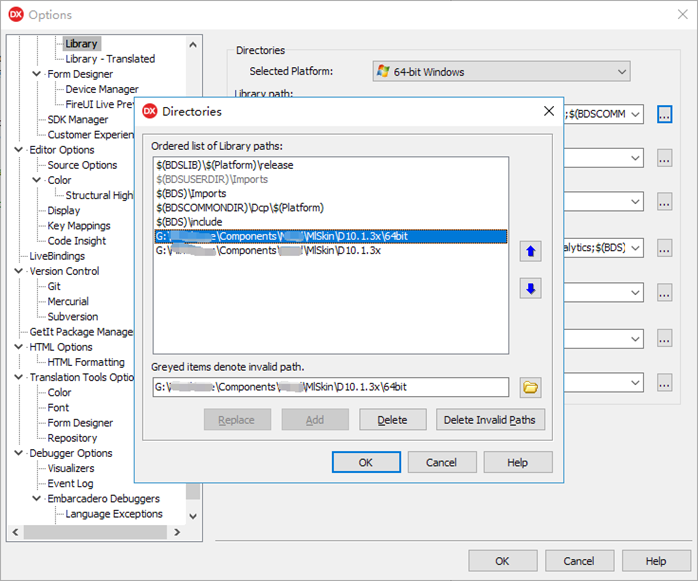Collapse the Editor Options tree node
Viewport: 698px width, 581px height.
point(20,150)
